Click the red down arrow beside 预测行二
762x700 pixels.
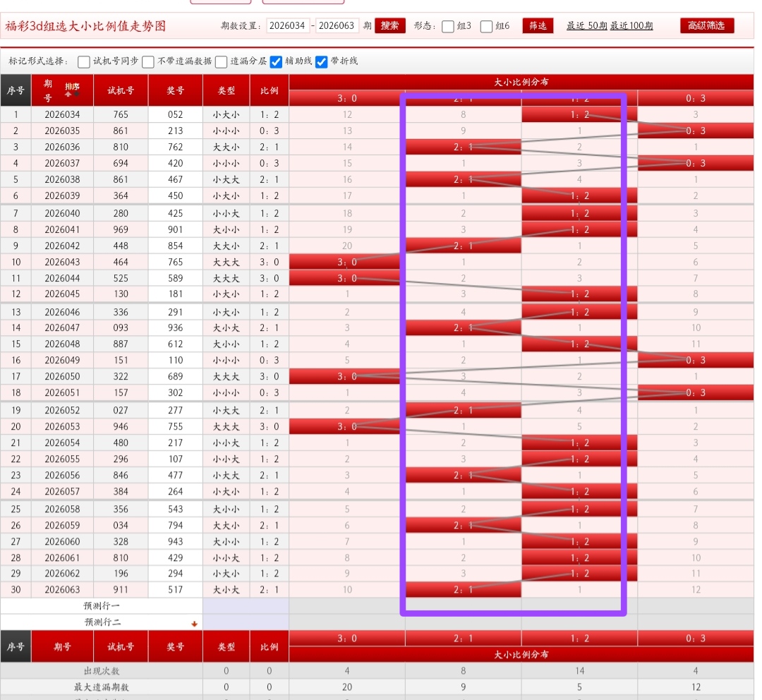(x=195, y=624)
